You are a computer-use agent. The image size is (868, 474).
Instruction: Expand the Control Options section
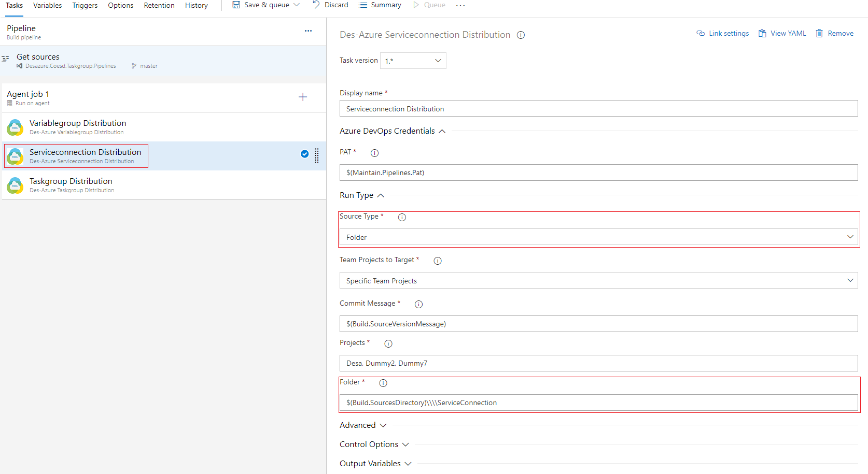374,444
